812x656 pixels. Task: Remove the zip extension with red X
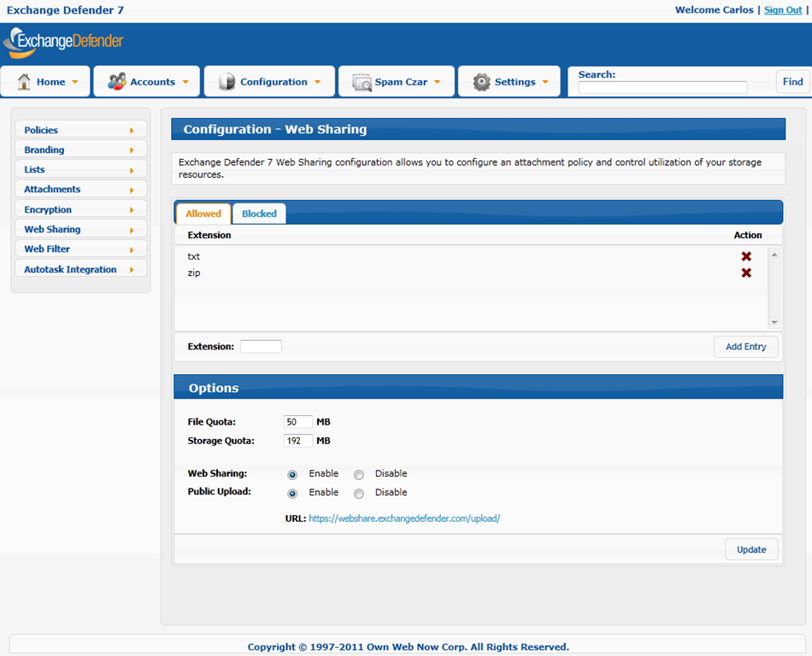coord(746,273)
